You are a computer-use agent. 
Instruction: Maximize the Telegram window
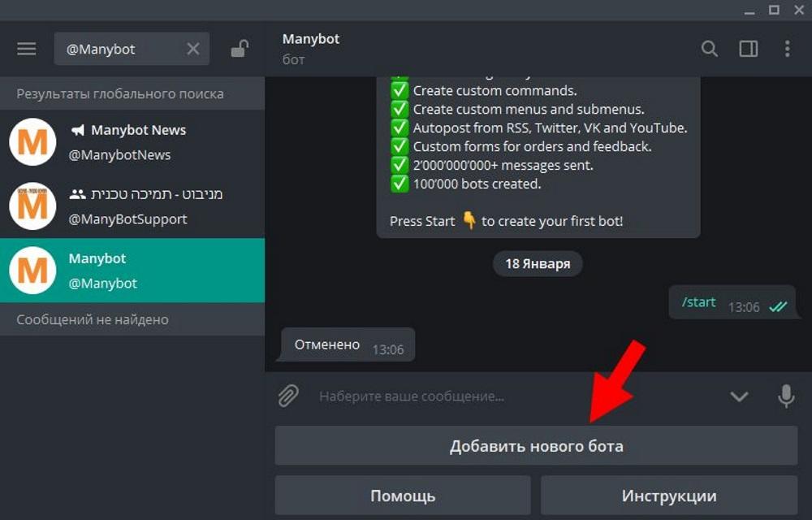click(774, 10)
